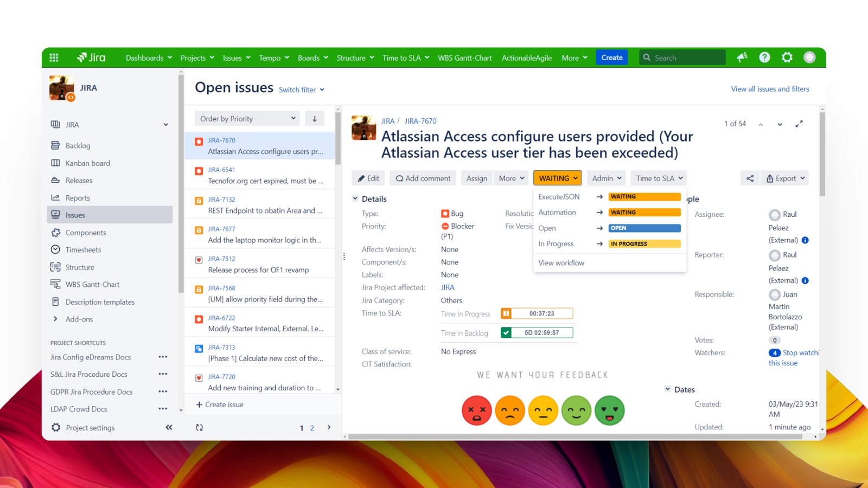Image resolution: width=868 pixels, height=488 pixels.
Task: Select the neutral yellow face rating
Action: point(543,410)
